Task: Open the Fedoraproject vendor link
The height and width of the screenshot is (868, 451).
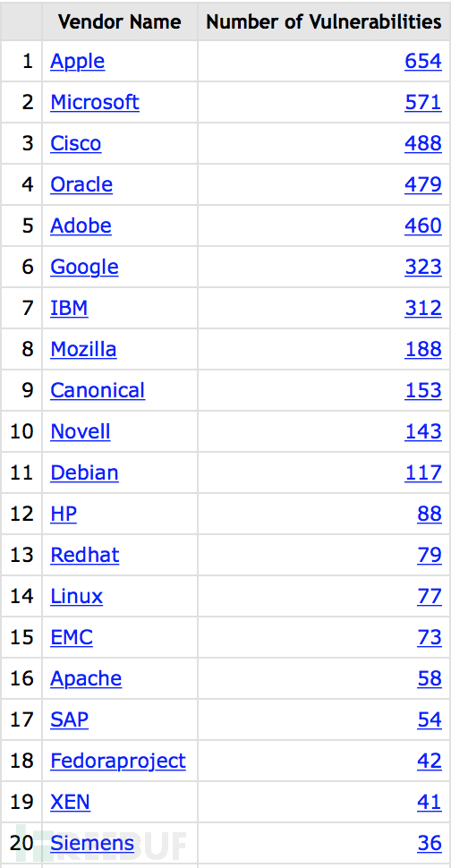Action: tap(118, 761)
